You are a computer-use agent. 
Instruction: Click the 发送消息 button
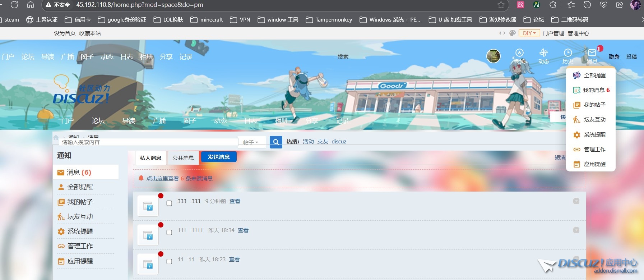(x=219, y=157)
